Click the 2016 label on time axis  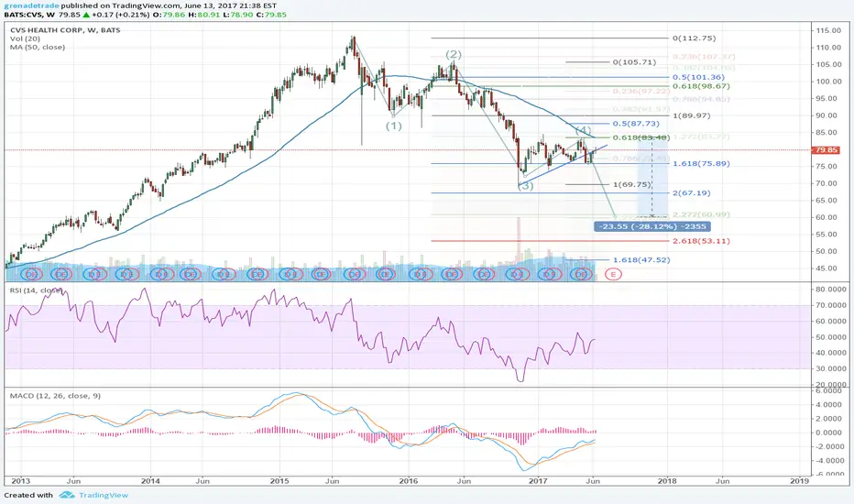(409, 480)
